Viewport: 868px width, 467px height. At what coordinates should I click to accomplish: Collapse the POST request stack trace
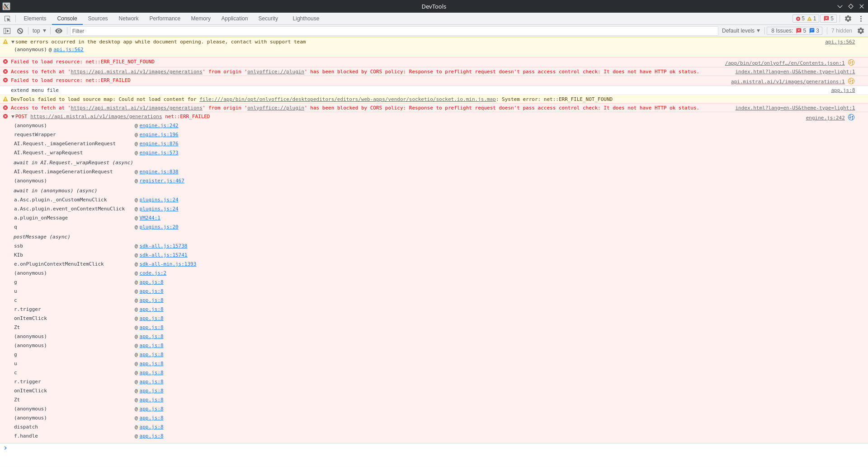[x=13, y=117]
